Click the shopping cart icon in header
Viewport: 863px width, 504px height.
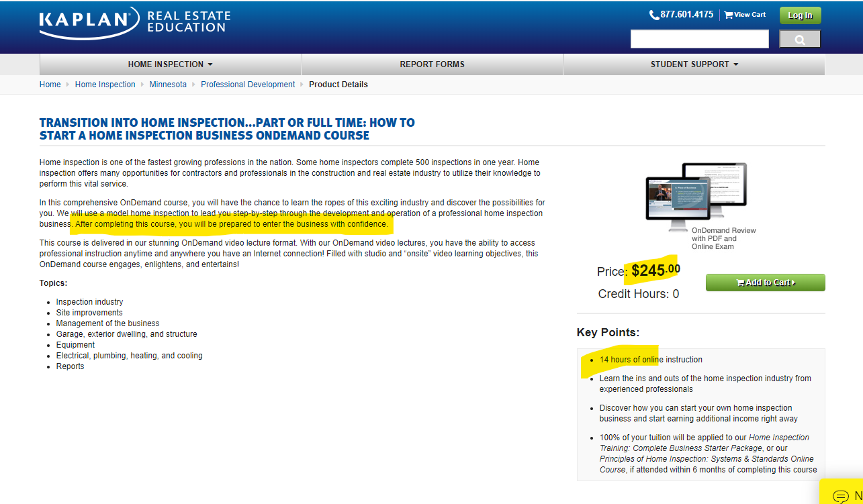[x=728, y=15]
